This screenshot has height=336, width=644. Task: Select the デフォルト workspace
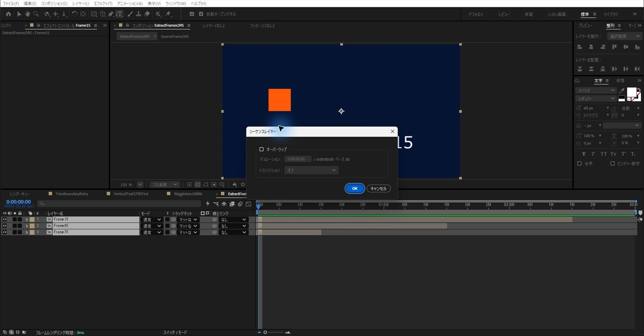(476, 14)
